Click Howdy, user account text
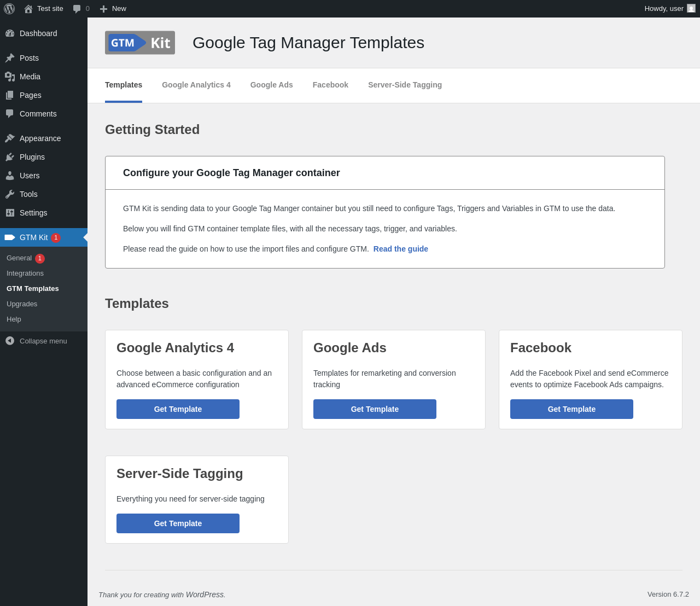Viewport: 700px width, 606px height. [664, 9]
